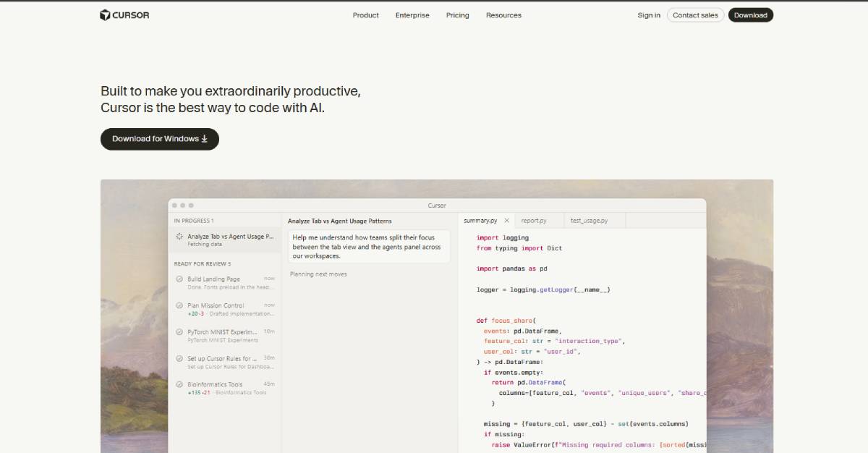Click check icon next to Plan Mission Control
Screen dimensions: 868x453
click(x=179, y=305)
